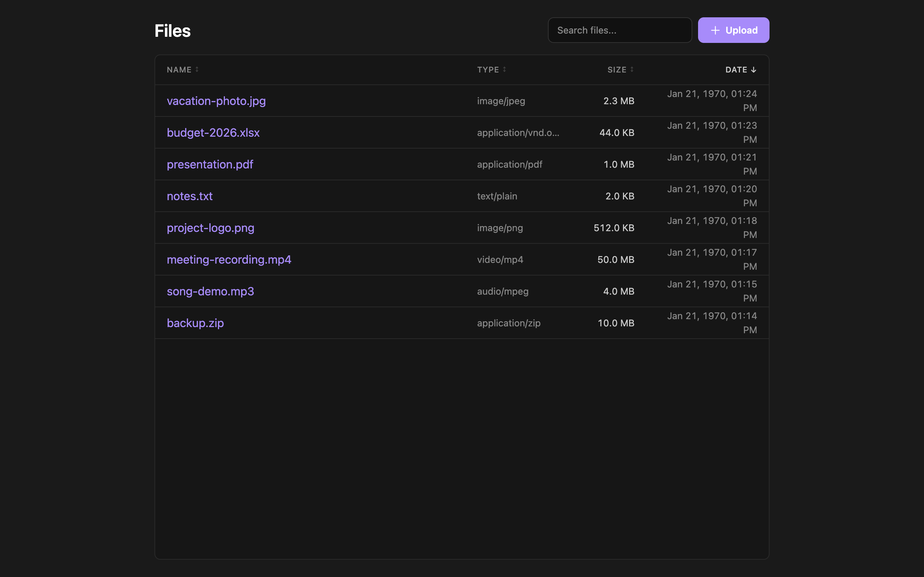Image resolution: width=924 pixels, height=577 pixels.
Task: Reverse sorting on the DATE column
Action: pos(737,70)
